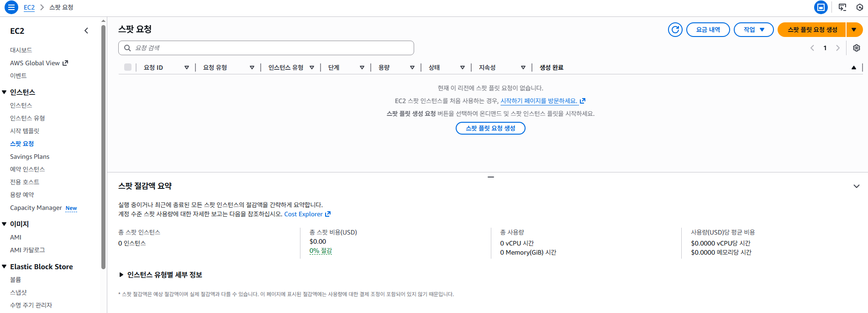Sort by the 요청 유형 column arrow
868x313 pixels.
pyautogui.click(x=252, y=68)
